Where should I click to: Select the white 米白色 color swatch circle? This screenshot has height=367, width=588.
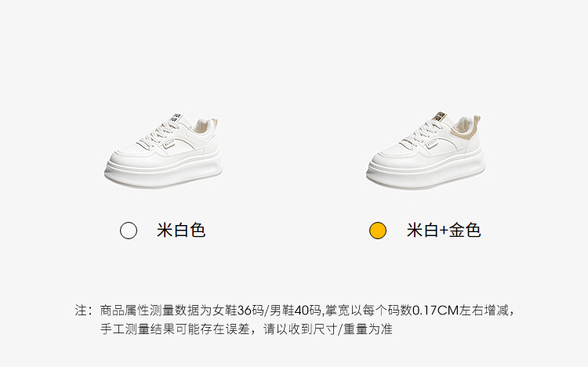[x=129, y=231]
